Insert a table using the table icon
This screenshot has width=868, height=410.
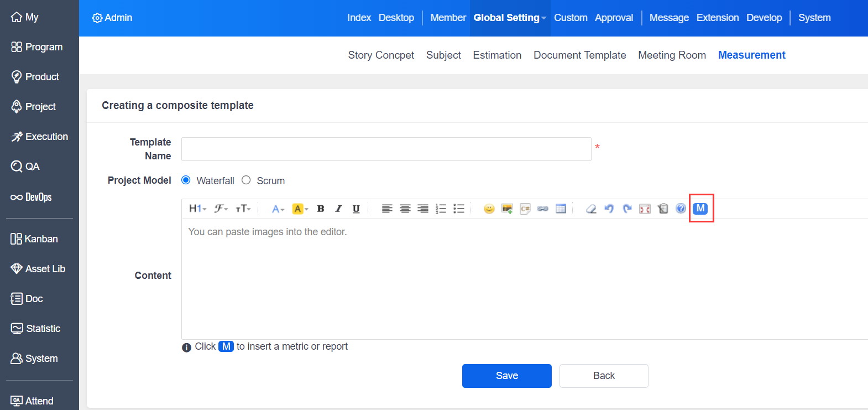tap(561, 209)
